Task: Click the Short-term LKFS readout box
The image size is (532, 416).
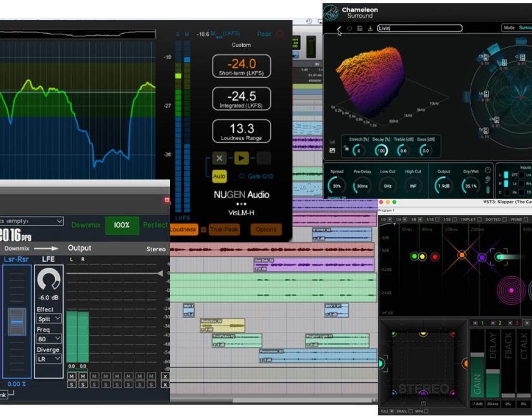Action: point(242,66)
